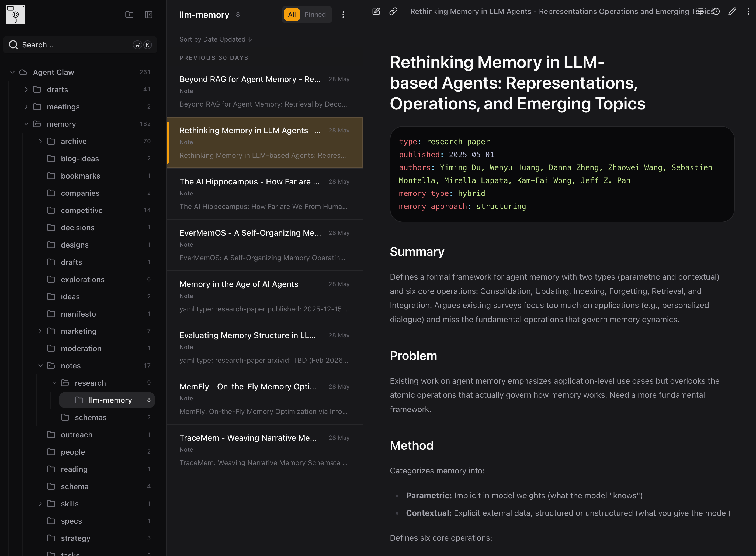This screenshot has height=556, width=756.
Task: Focus the Search input field
Action: click(80, 45)
